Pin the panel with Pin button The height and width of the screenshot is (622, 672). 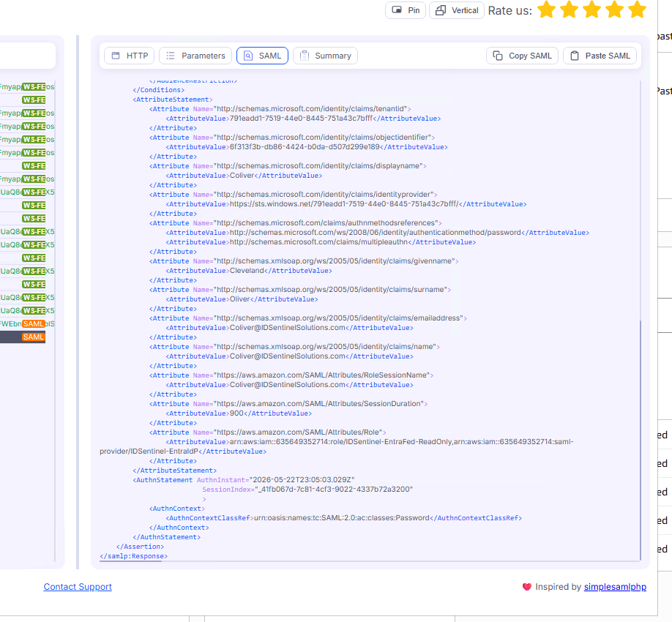click(x=406, y=10)
